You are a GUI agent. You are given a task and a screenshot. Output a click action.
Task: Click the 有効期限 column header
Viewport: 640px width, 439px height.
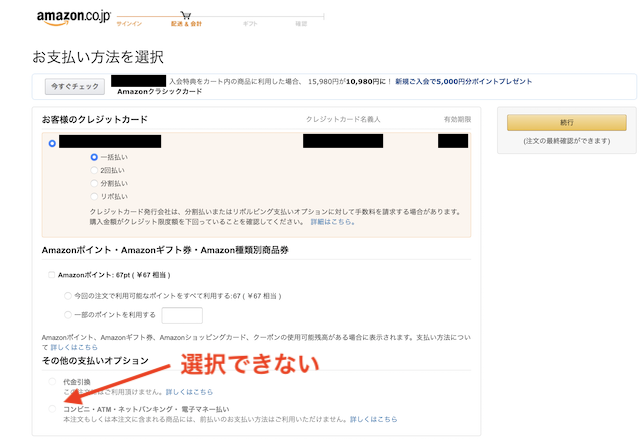(x=457, y=119)
